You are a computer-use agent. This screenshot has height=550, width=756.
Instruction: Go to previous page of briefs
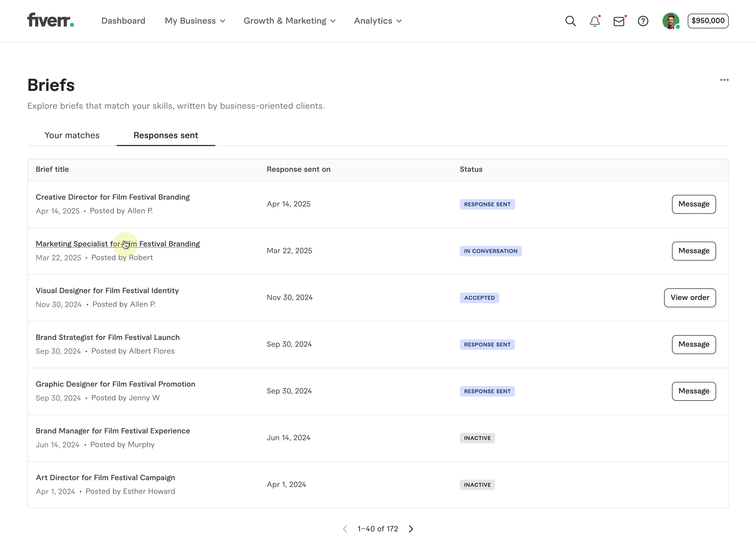tap(345, 529)
